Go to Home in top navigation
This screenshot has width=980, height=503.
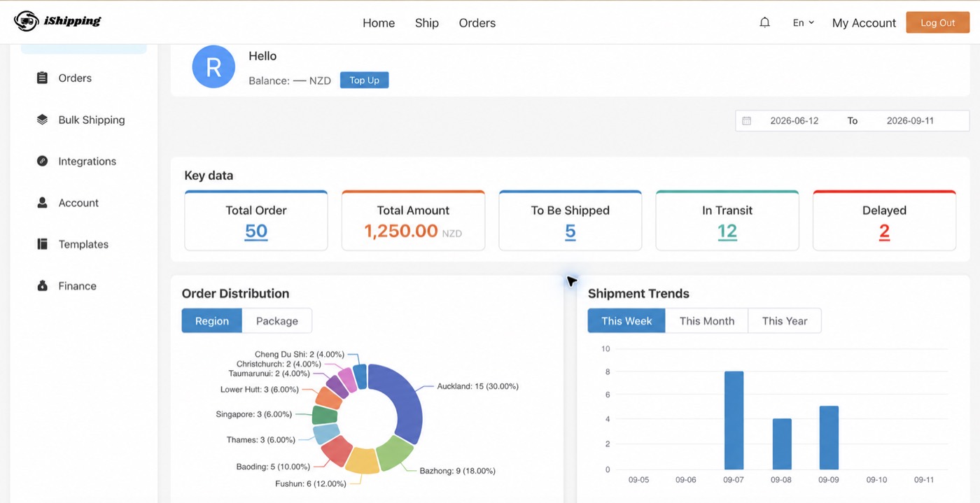pyautogui.click(x=379, y=22)
